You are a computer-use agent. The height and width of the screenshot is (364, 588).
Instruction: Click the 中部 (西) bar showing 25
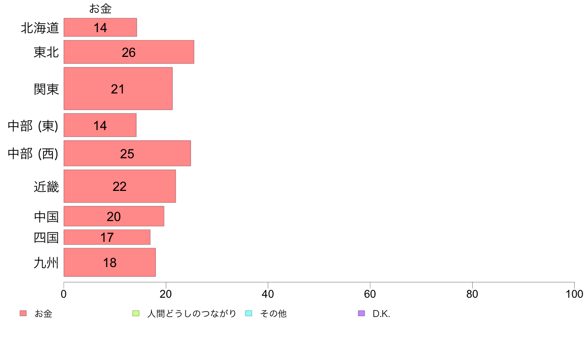tap(127, 153)
